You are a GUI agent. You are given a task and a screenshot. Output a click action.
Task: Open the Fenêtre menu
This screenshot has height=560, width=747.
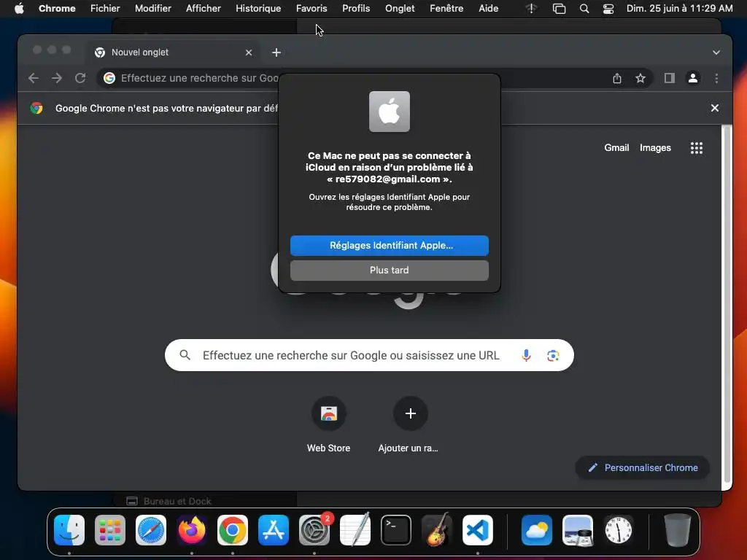coord(446,8)
